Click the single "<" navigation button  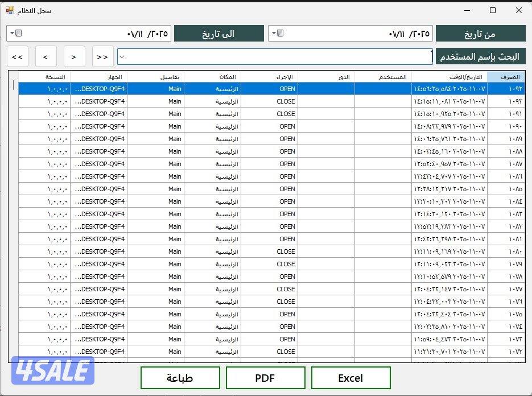[46, 57]
